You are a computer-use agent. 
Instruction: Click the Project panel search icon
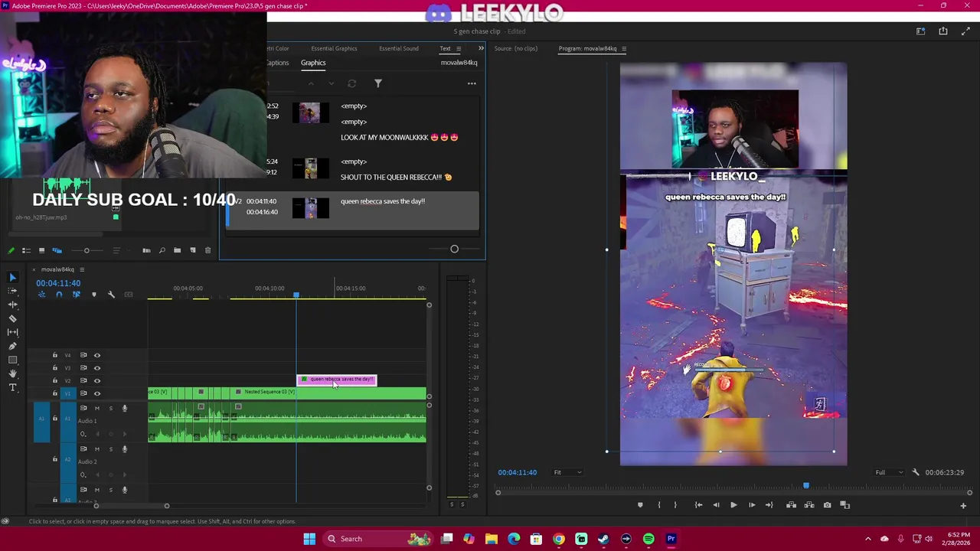pos(162,250)
